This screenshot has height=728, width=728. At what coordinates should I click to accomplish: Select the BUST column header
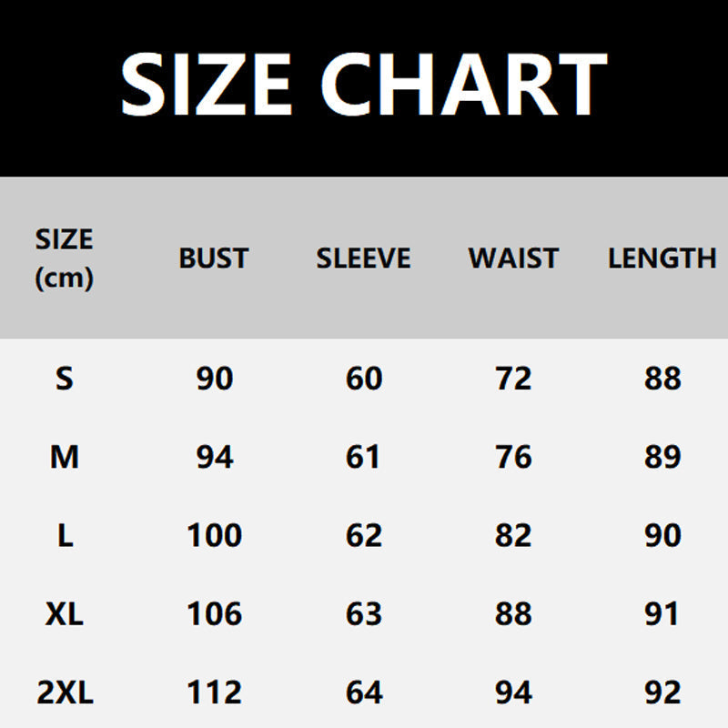click(x=214, y=258)
